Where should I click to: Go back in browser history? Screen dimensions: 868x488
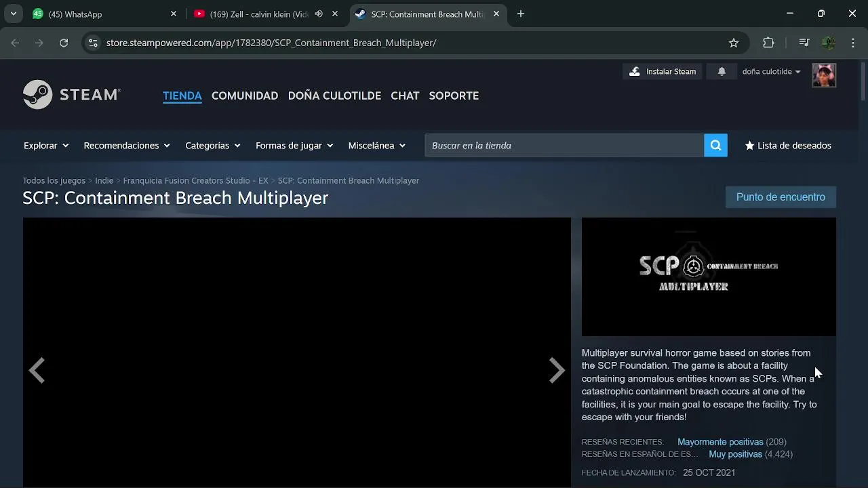click(x=15, y=43)
